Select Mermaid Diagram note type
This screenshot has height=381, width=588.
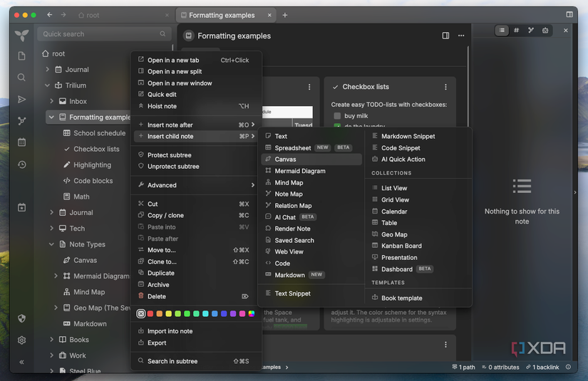(311, 171)
